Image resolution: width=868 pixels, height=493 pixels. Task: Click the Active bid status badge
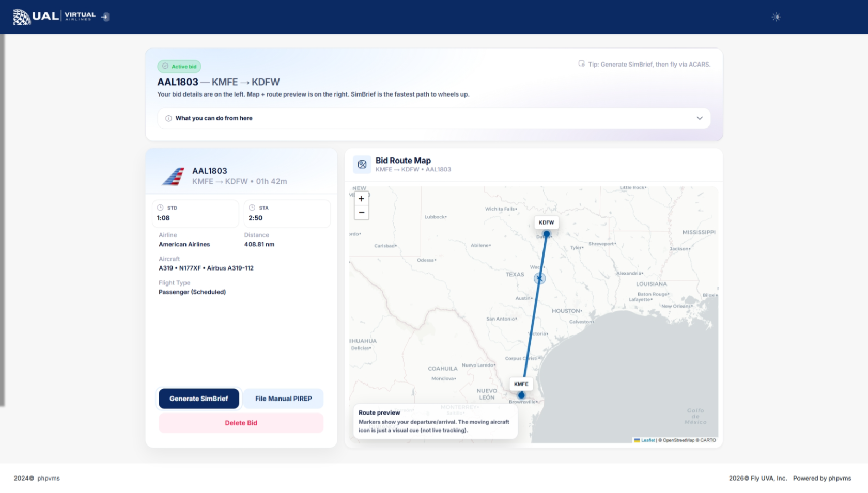[179, 67]
